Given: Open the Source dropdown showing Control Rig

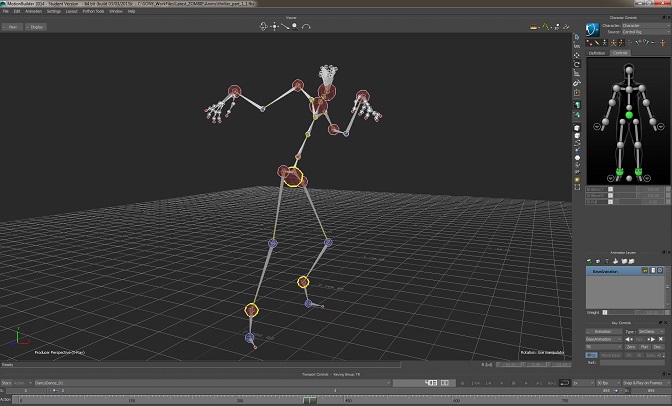Looking at the screenshot, I should pos(645,32).
